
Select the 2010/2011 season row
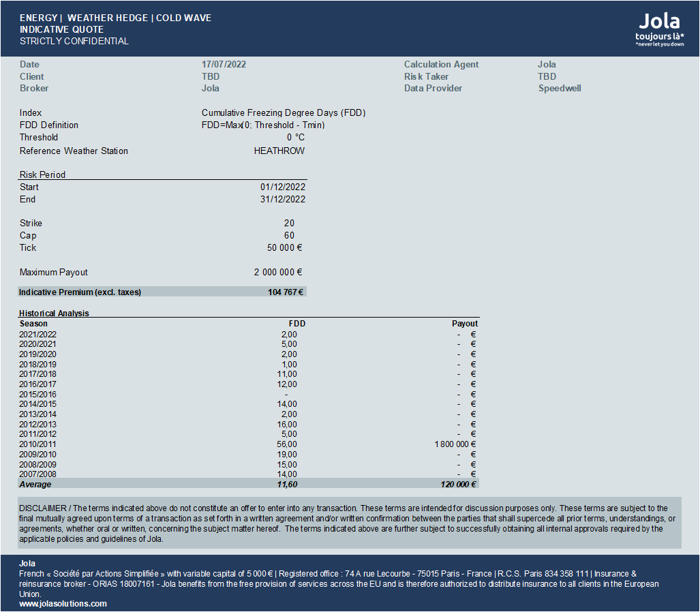[x=248, y=444]
